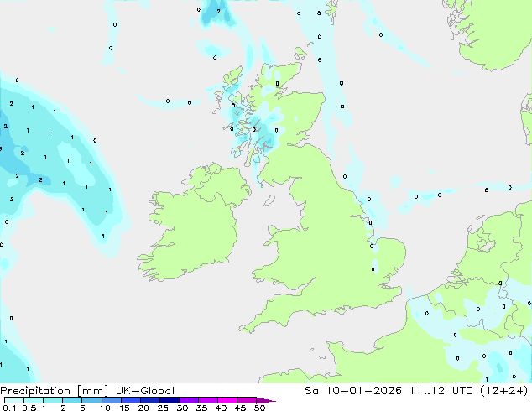Click the 20–25 mm legend swatch
532x411 pixels.
coord(149,400)
